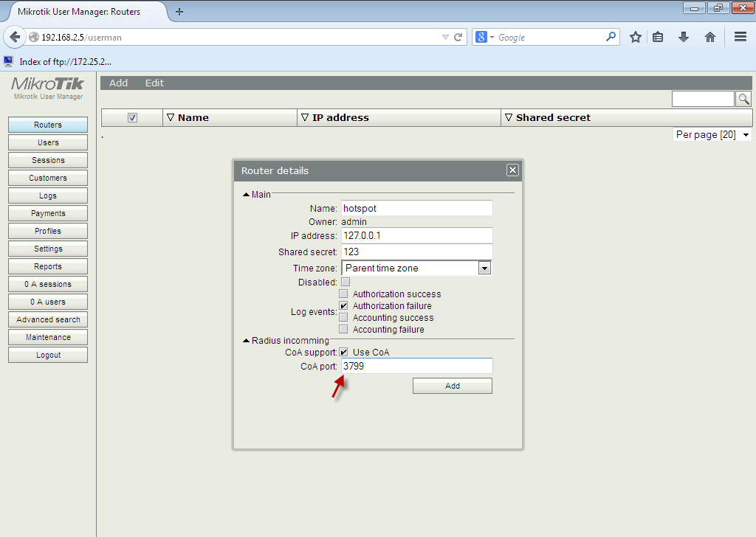Click the 0 A sessions button
This screenshot has height=537, width=756.
48,284
